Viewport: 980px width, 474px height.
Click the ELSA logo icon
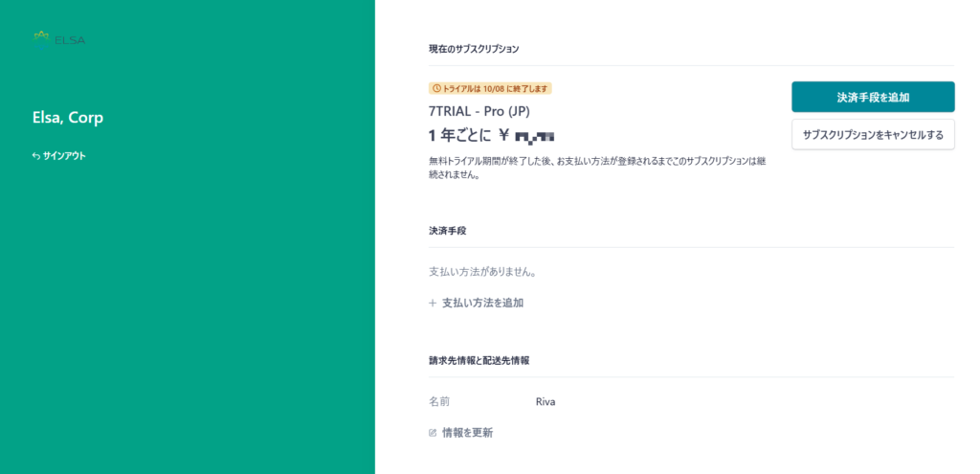pyautogui.click(x=41, y=37)
